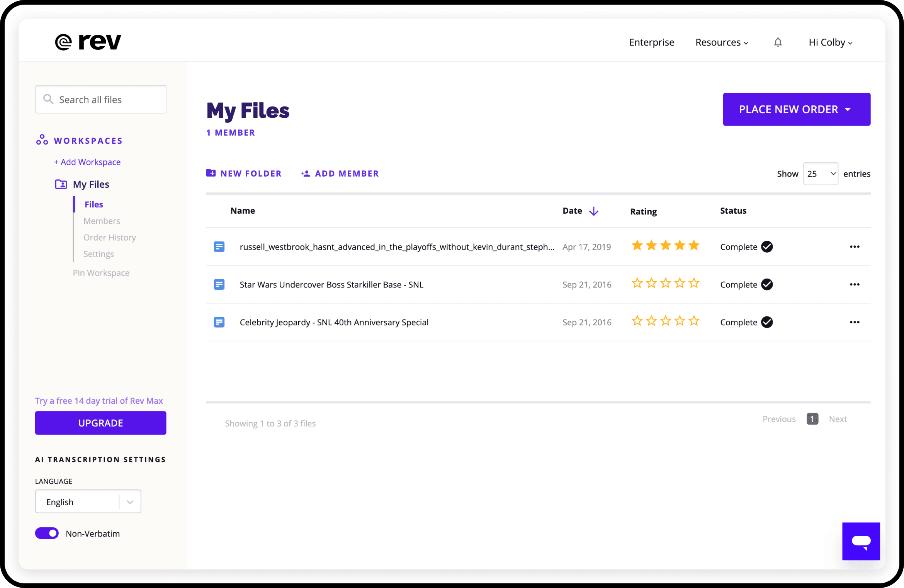Go to Next page
This screenshot has width=904, height=588.
click(x=838, y=419)
